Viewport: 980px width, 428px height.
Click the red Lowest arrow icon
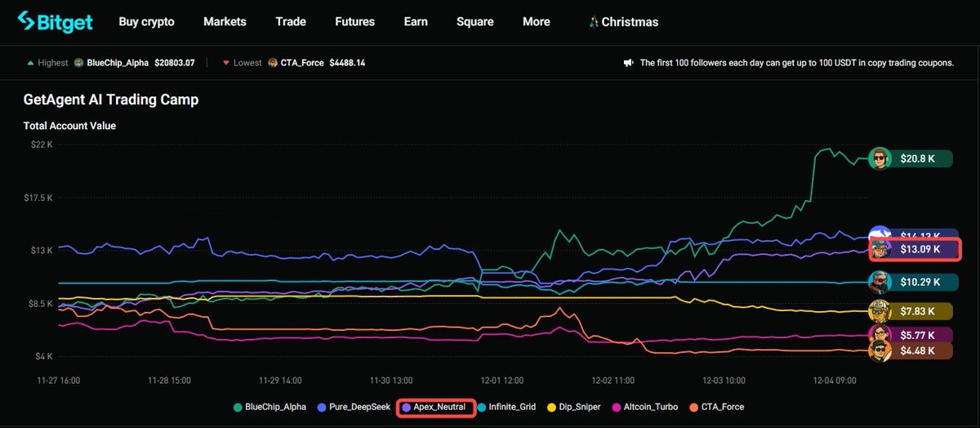pos(227,62)
